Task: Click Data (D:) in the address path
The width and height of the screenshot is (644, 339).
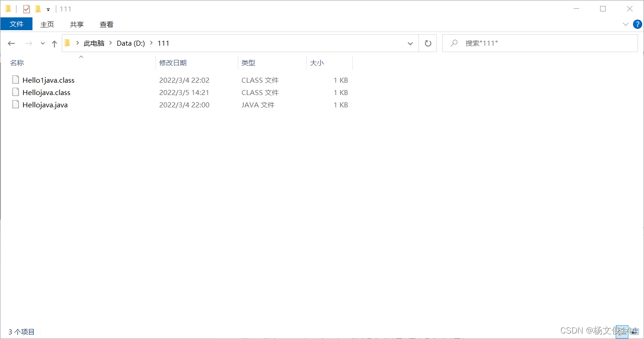Action: 131,43
